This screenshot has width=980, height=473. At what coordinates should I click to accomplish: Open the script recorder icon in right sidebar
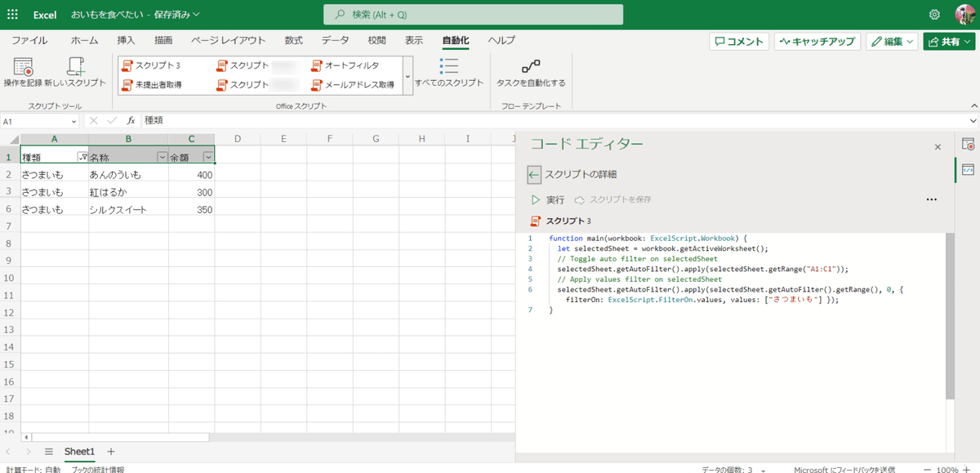click(x=968, y=145)
